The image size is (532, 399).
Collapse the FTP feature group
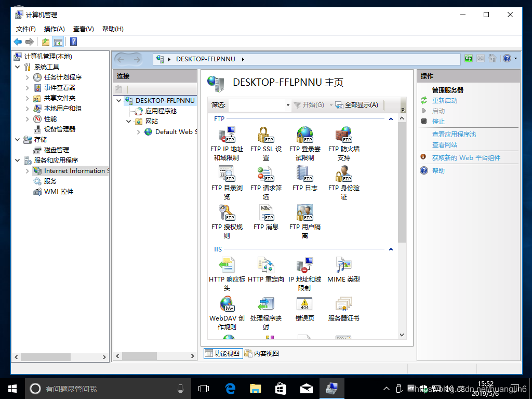(x=391, y=119)
